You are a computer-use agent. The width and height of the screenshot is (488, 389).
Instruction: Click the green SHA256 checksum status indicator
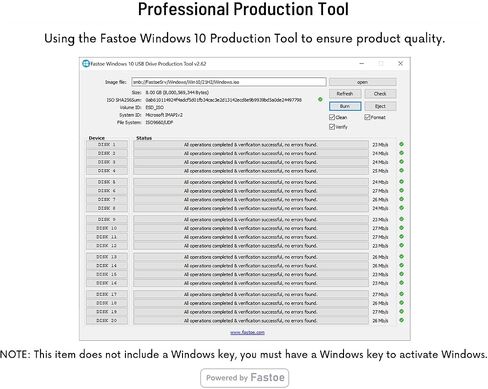click(x=320, y=99)
